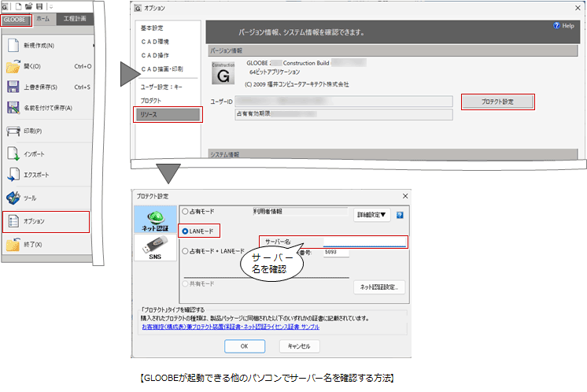Click the サーバー名 input field
Viewport: 587px width, 392px height.
pyautogui.click(x=364, y=242)
